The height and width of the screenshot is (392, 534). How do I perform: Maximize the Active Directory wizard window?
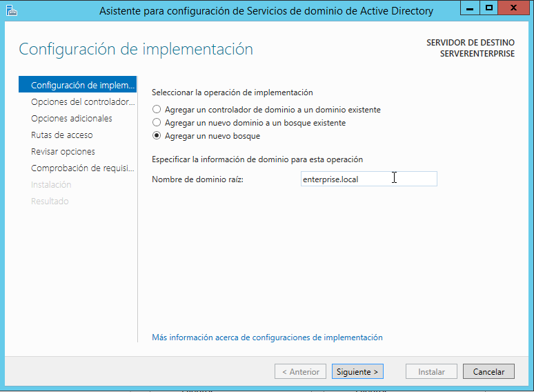pyautogui.click(x=488, y=8)
